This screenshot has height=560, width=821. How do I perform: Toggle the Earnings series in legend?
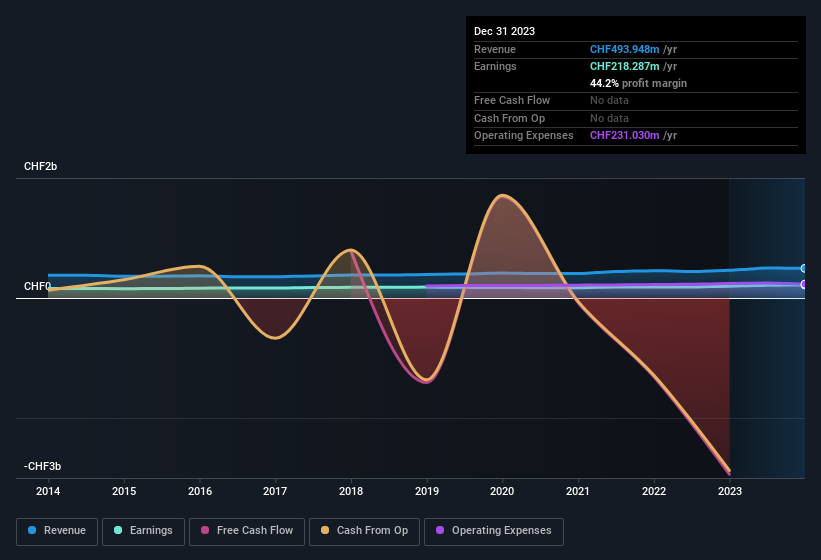point(143,531)
